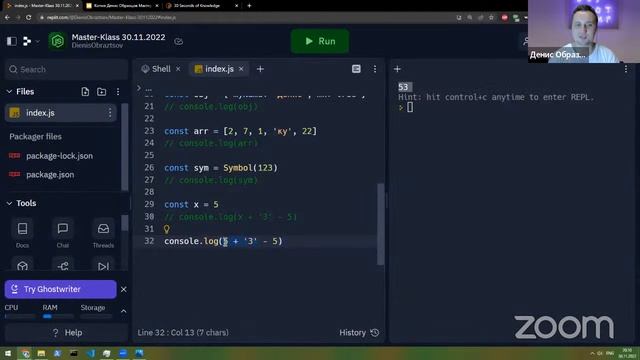
Task: Click the RAM usage bar
Action: pos(58,316)
